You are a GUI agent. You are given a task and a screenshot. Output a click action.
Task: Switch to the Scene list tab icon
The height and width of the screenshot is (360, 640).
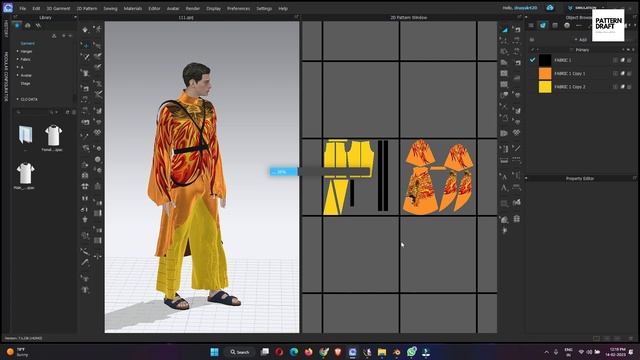531,25
